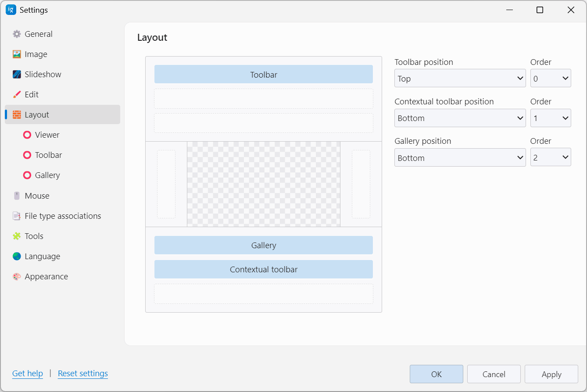This screenshot has width=587, height=392.
Task: Open the Gallery subpage under Layout
Action: click(47, 175)
